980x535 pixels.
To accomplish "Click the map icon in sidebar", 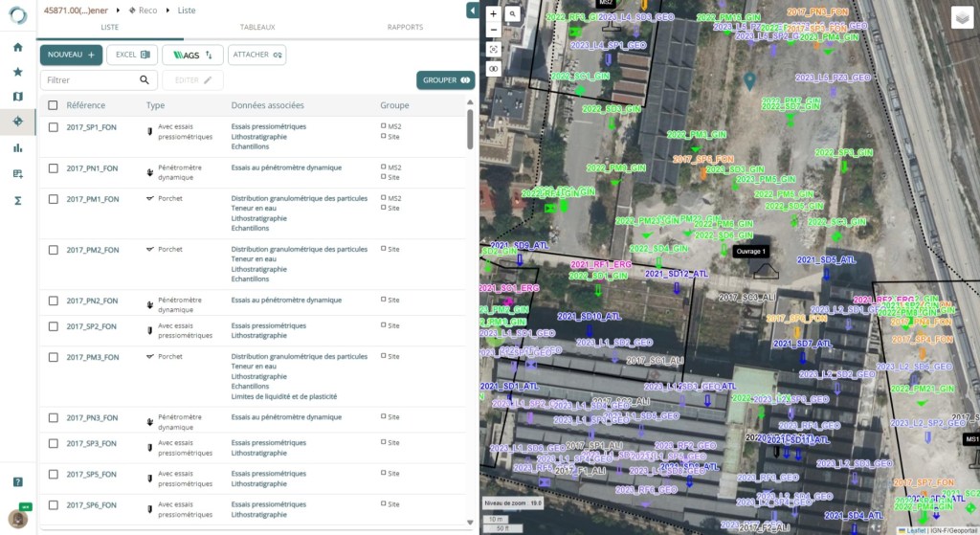I will [x=17, y=97].
